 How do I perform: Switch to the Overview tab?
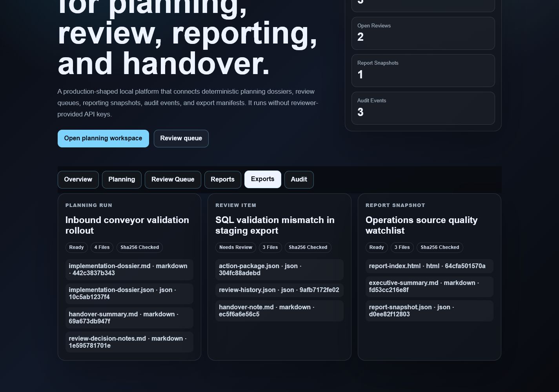click(78, 180)
